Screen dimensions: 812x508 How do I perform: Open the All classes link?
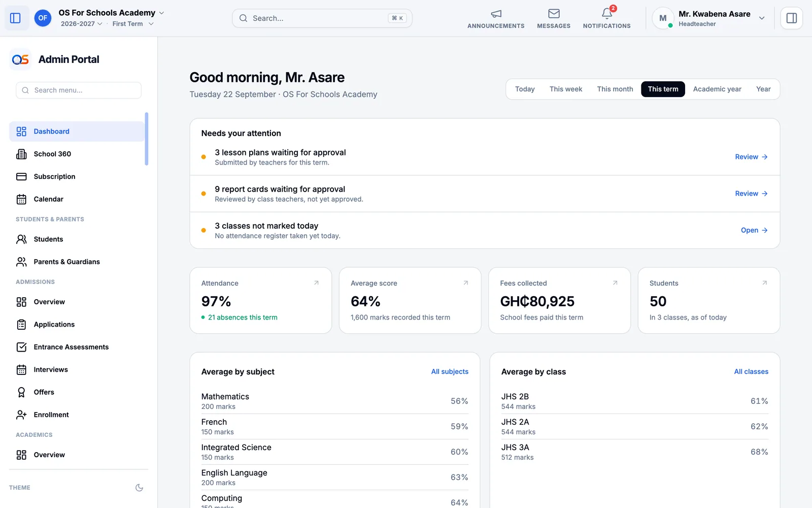751,372
